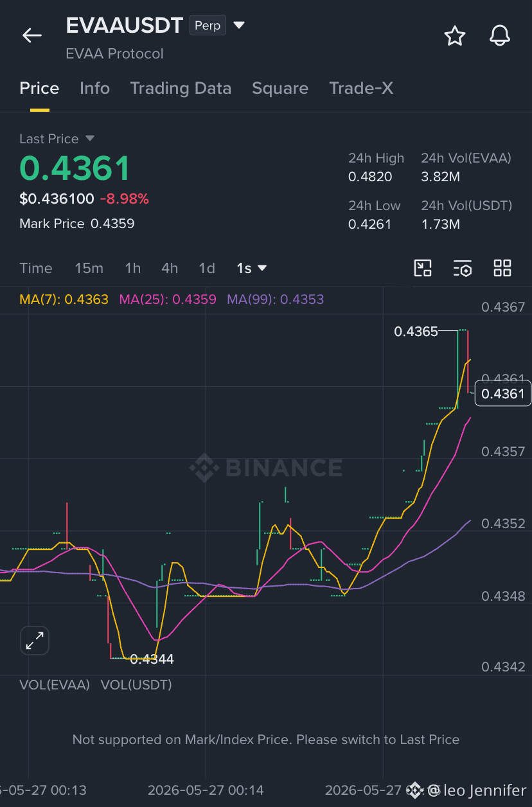Image resolution: width=532 pixels, height=807 pixels.
Task: Open the Trade-X tab
Action: tap(361, 89)
